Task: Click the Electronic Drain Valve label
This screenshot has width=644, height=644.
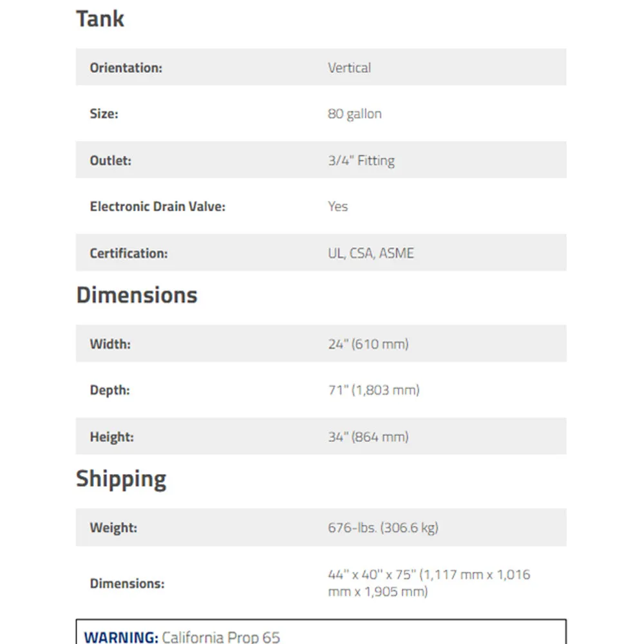Action: pos(158,207)
